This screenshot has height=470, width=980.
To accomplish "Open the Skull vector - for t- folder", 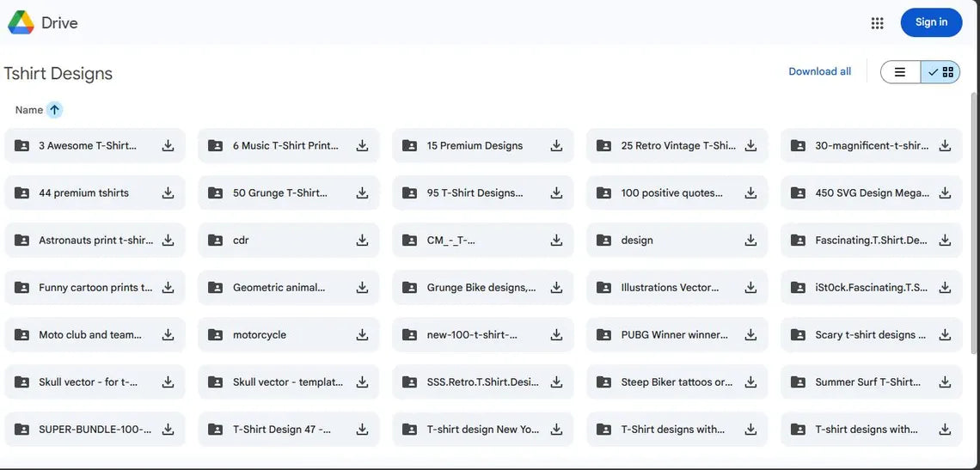I will pyautogui.click(x=95, y=381).
